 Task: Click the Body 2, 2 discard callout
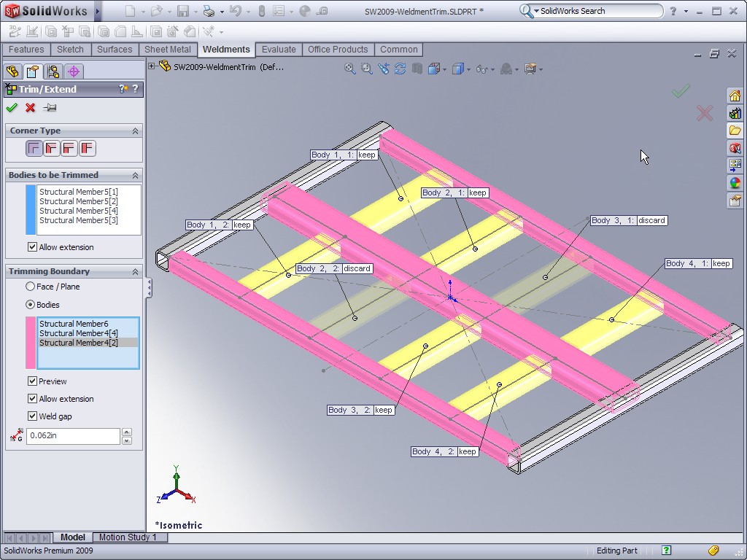pyautogui.click(x=357, y=268)
